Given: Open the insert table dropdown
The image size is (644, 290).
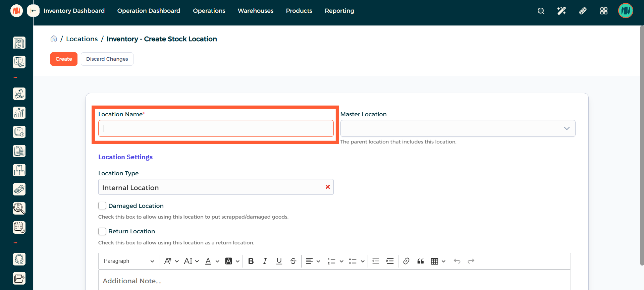Looking at the screenshot, I should 438,261.
